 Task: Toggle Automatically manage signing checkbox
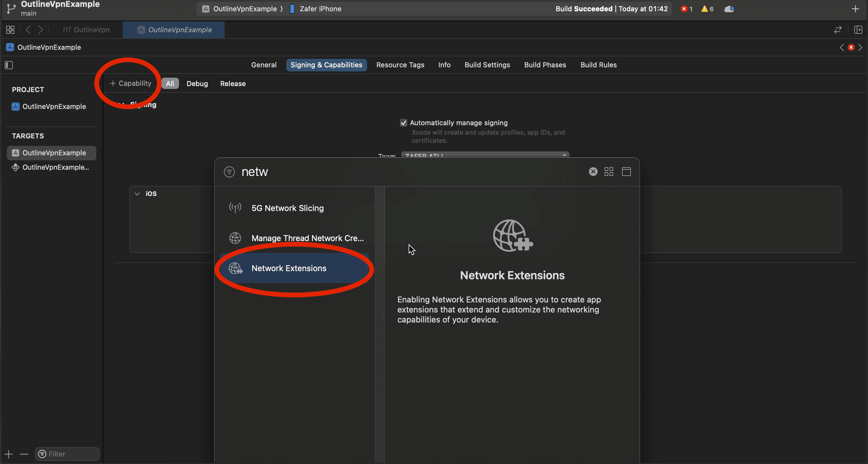(403, 123)
